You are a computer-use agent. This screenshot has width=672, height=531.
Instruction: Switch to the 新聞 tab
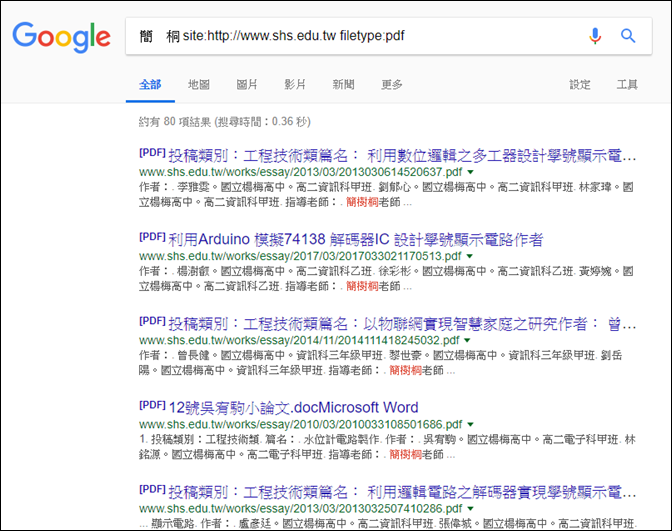(343, 84)
